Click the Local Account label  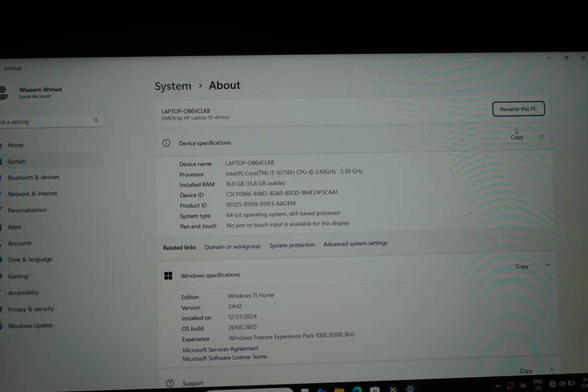click(35, 97)
